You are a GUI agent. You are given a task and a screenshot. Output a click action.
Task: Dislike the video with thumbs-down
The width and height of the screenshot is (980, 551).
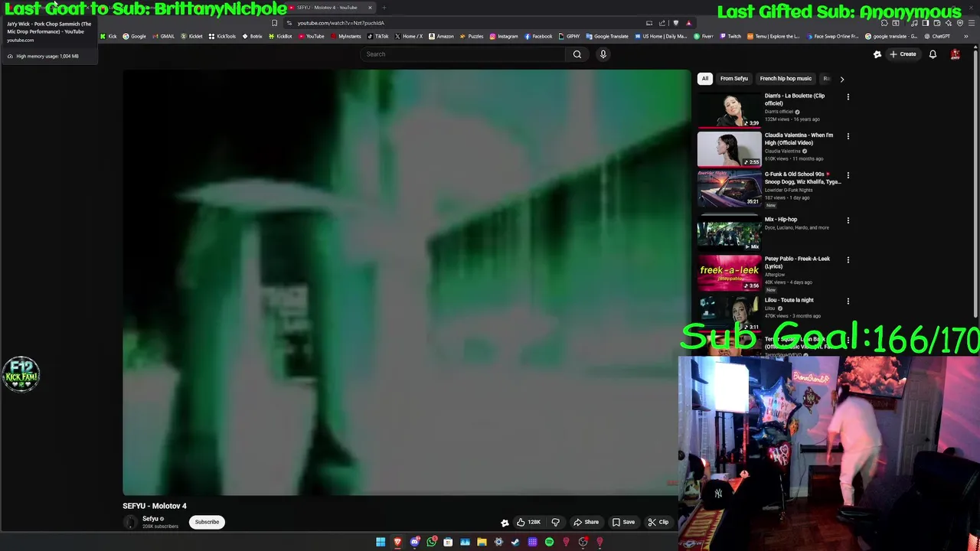(x=556, y=522)
